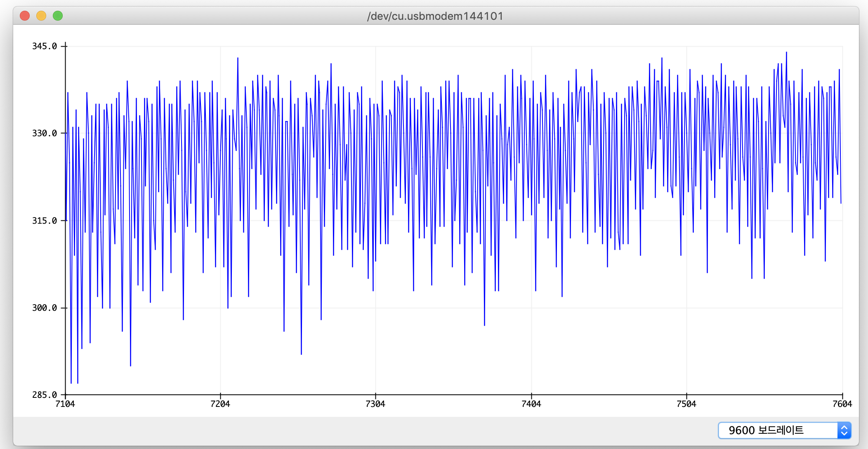Click the tallest peak of the blue plot
This screenshot has height=449, width=868.
(x=786, y=53)
